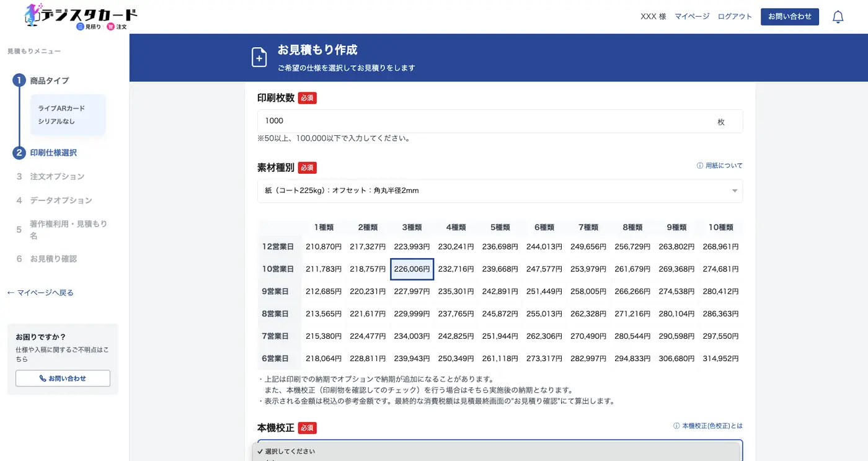Viewport: 868px width, 461px height.
Task: Select price 218,064円 cell
Action: point(324,359)
